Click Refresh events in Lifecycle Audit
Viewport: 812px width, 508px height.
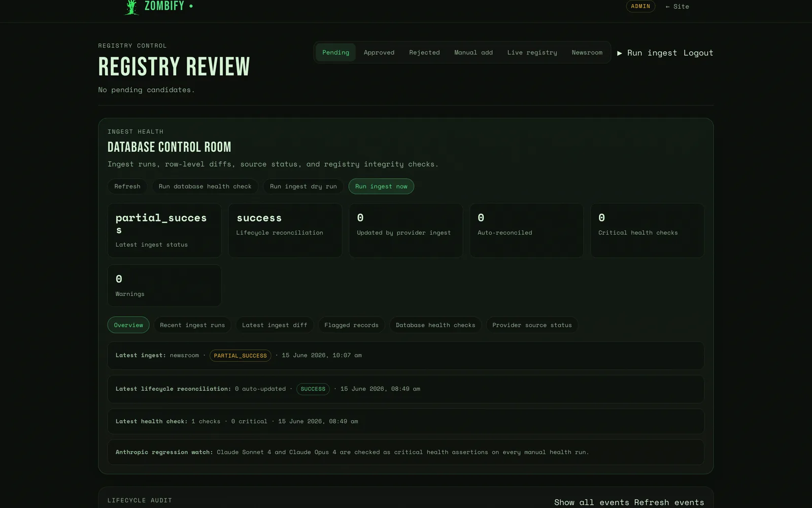click(669, 502)
